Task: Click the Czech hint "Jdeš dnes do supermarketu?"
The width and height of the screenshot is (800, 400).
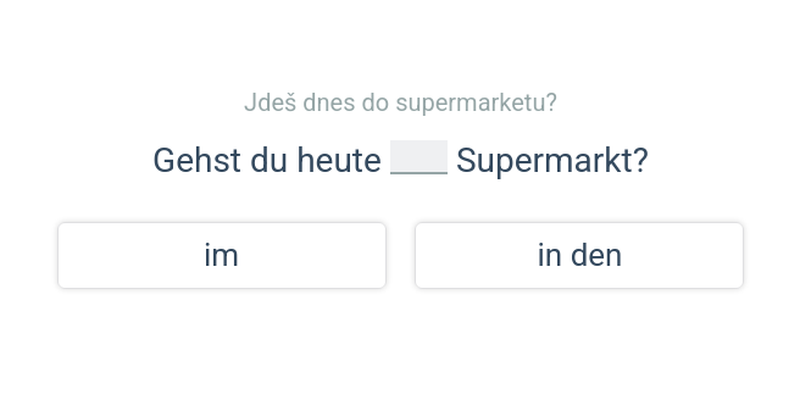Action: [400, 103]
